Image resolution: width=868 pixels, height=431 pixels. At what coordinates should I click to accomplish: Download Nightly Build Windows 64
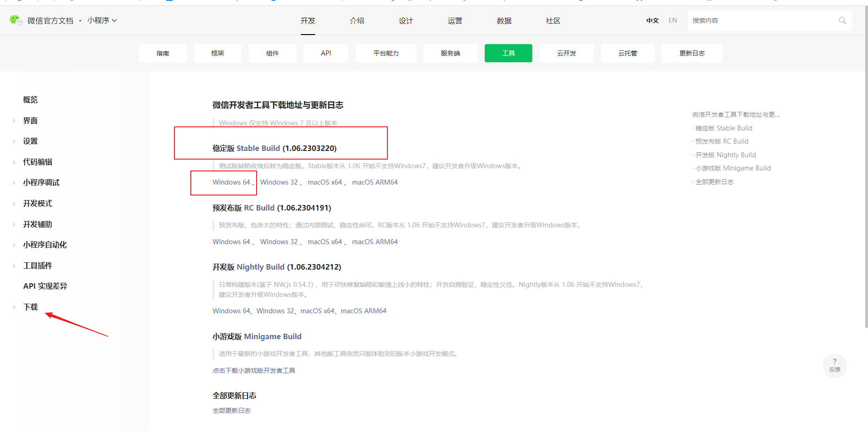[x=231, y=311]
